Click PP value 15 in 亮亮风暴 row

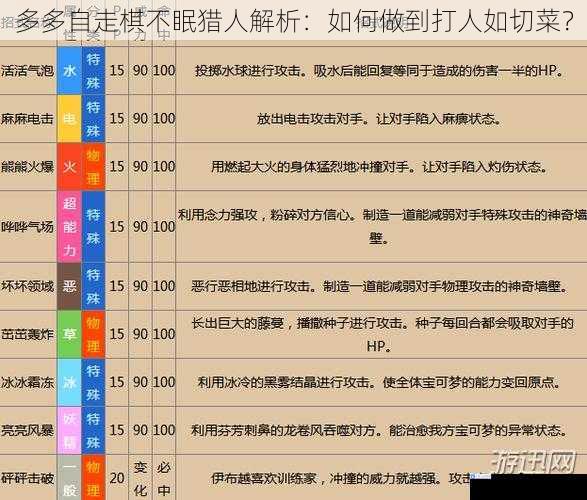(x=117, y=430)
